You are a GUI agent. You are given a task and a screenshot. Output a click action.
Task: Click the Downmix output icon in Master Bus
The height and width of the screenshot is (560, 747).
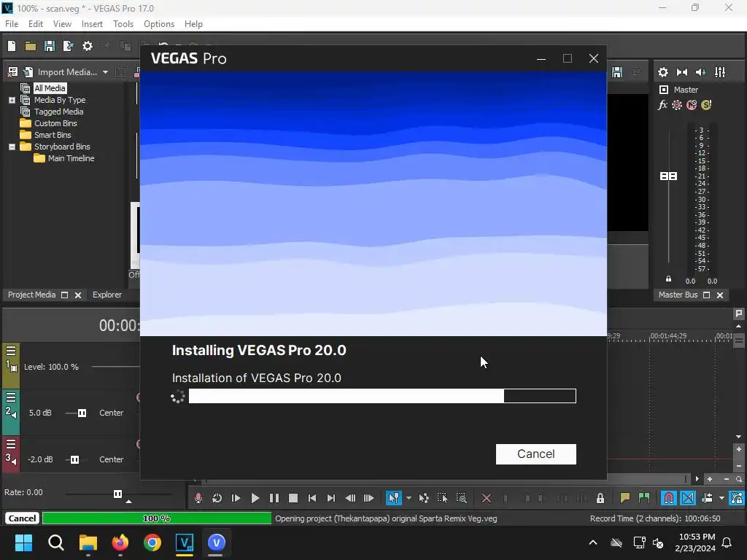coord(682,72)
